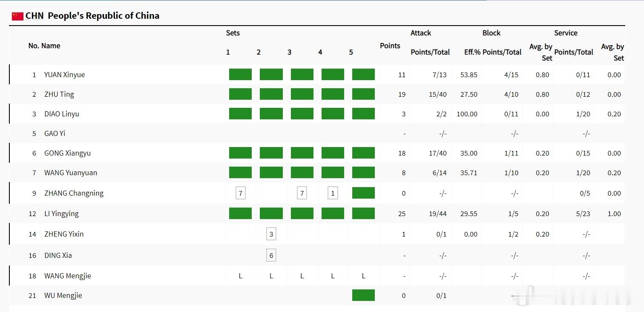Click YUAN Xinyue's attack value 7/13
This screenshot has width=644, height=312.
click(x=440, y=75)
